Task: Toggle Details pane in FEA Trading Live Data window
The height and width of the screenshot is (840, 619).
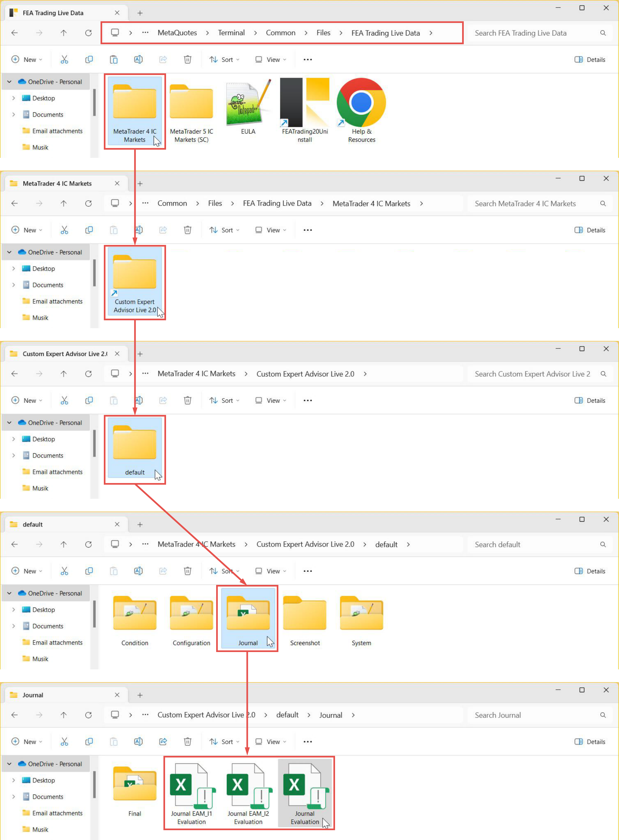Action: tap(590, 60)
